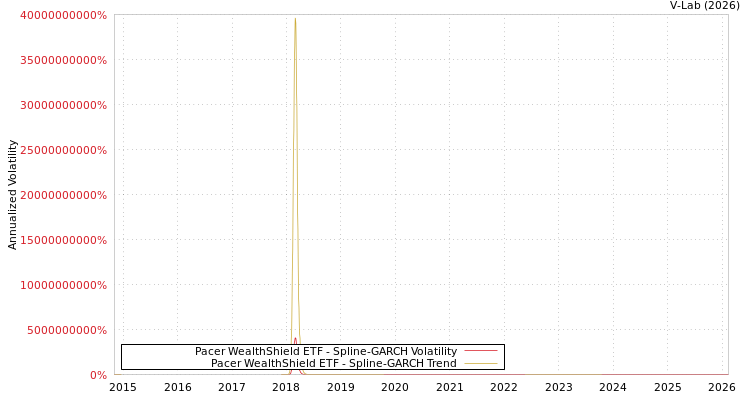Click the 2022 x-axis label
This screenshot has height=400, width=750.
tap(504, 387)
